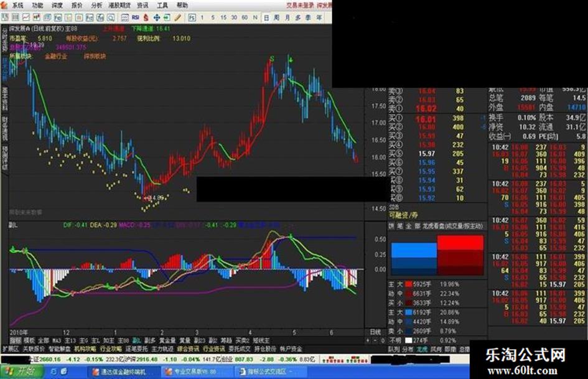Select the 主88 indicator tab
The width and height of the screenshot is (588, 379).
123,340
